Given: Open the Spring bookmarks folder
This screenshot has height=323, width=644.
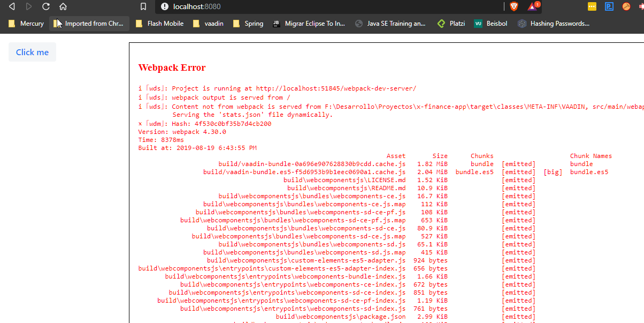Looking at the screenshot, I should click(248, 24).
